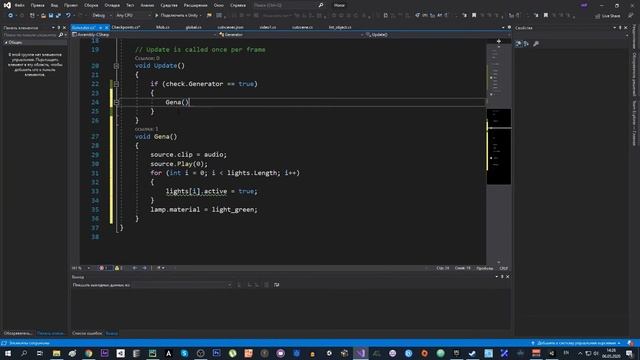Screen dimensions: 640x360
Task: Open the Расширения menu
Action: click(196, 5)
